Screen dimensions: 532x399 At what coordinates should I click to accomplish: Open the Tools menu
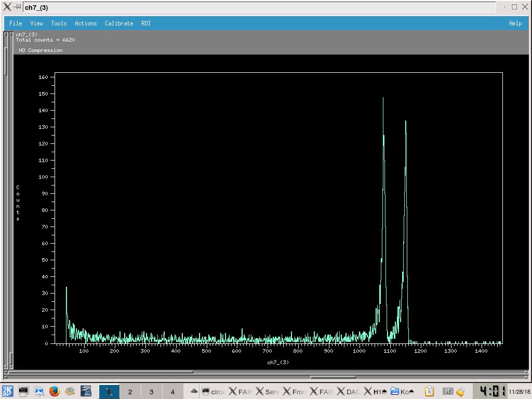coord(59,23)
